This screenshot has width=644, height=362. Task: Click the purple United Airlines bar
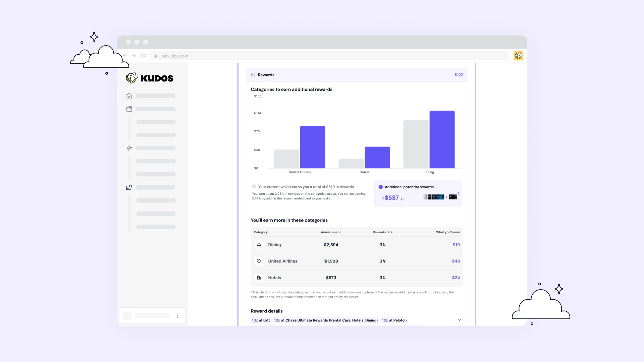pos(312,147)
